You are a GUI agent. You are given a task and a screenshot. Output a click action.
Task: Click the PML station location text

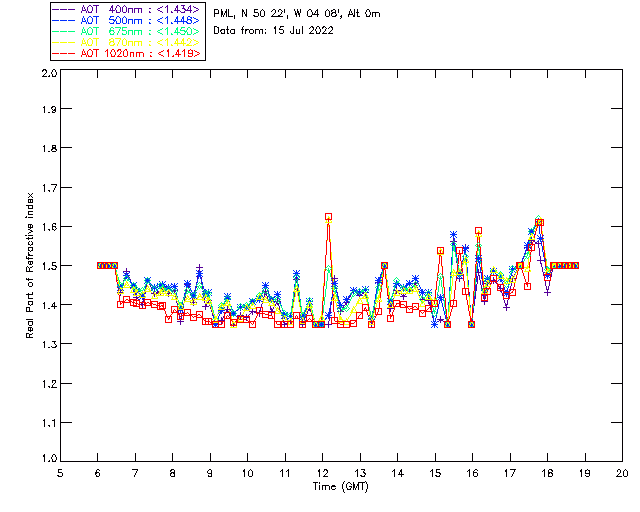tap(297, 14)
